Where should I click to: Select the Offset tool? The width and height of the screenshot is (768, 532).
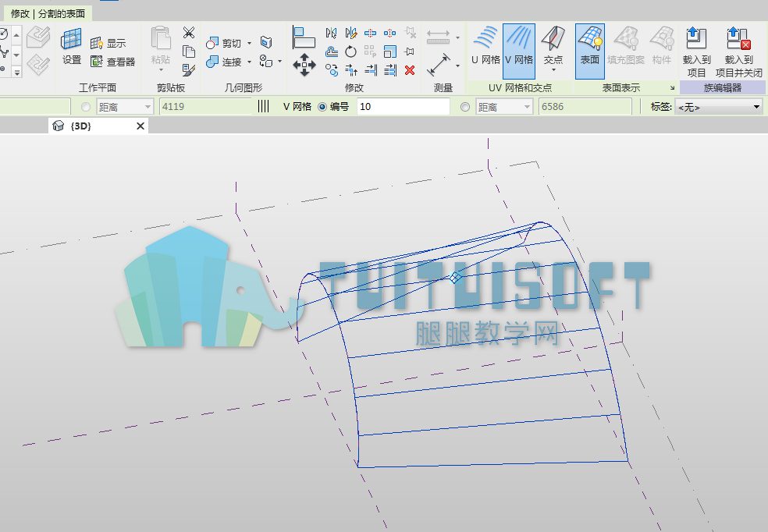click(x=332, y=51)
